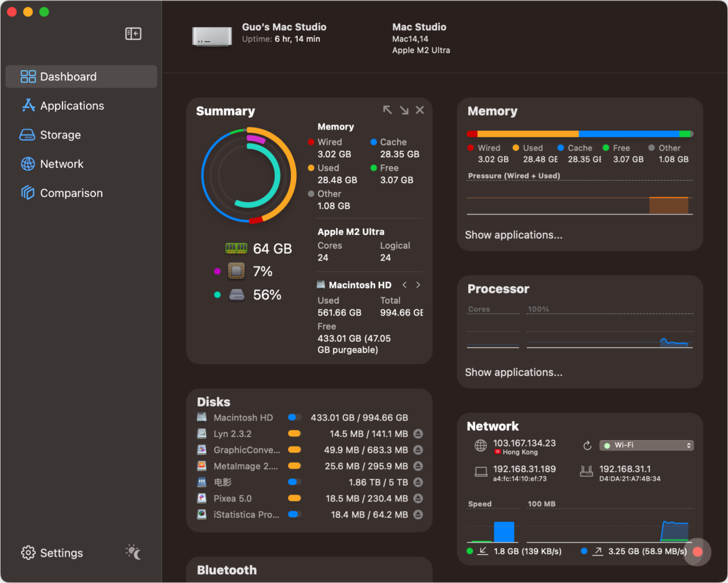The image size is (728, 583).
Task: Open Show applications in the Processor card
Action: [x=514, y=373]
